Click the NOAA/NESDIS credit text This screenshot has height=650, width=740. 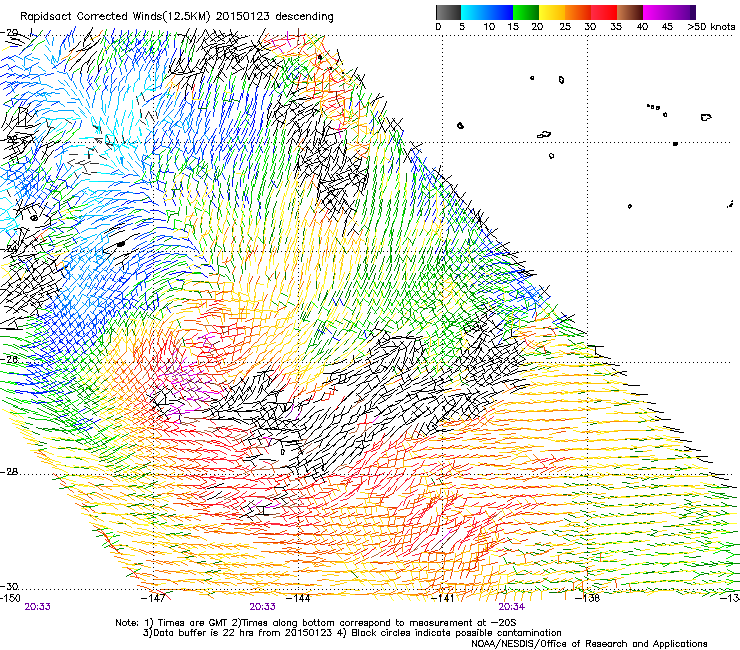click(x=589, y=643)
